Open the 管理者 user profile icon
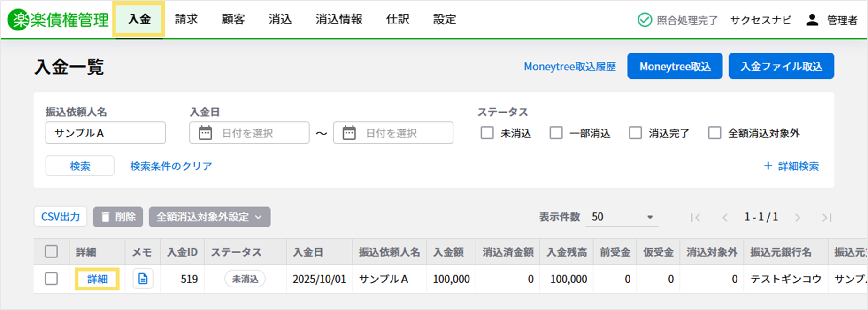Screen dimensions: 868x310 click(x=812, y=20)
